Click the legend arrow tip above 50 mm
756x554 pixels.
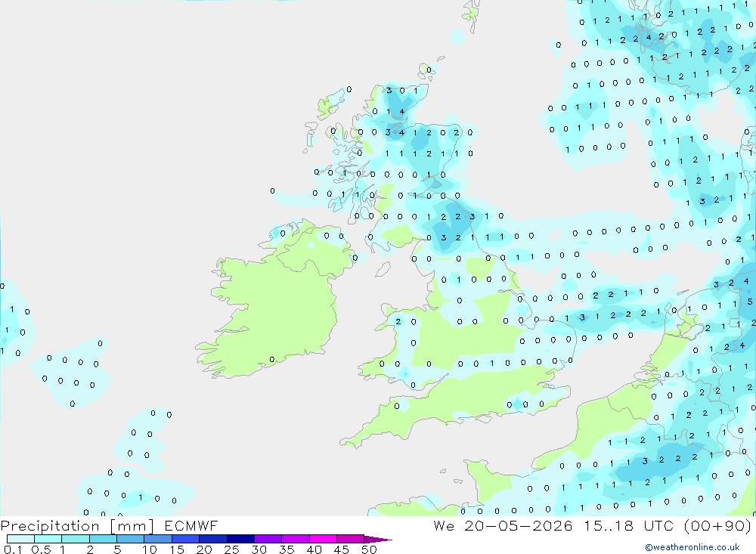pyautogui.click(x=378, y=540)
